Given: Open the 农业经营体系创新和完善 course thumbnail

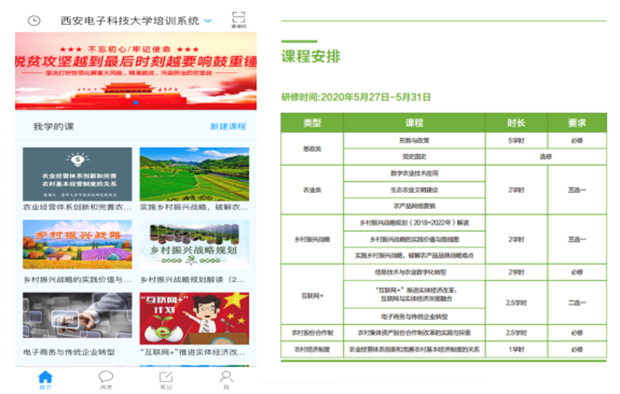Looking at the screenshot, I should coord(77,174).
